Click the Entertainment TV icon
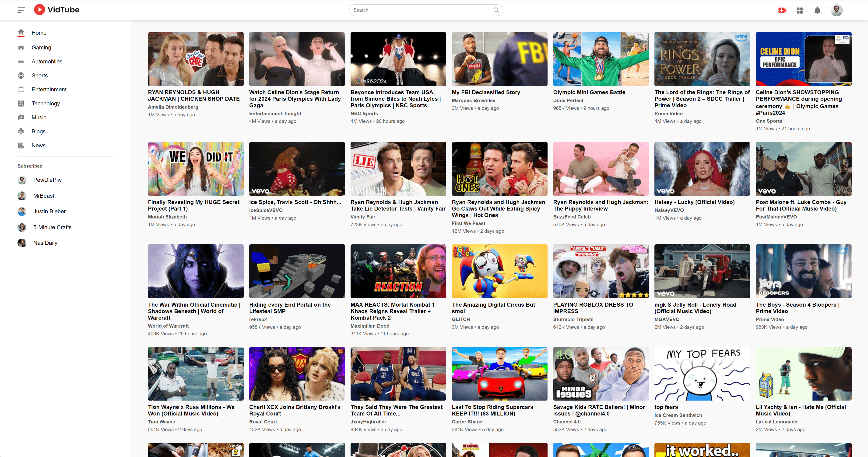 point(21,90)
